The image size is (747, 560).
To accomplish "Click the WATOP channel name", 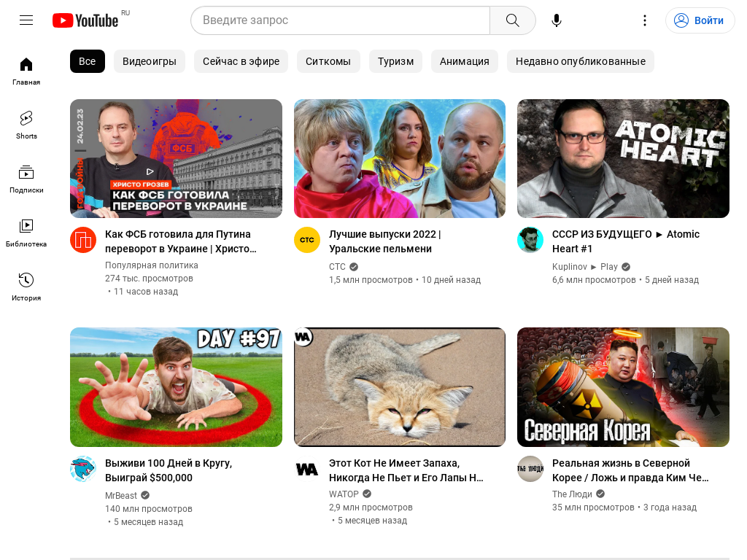I will pos(344,494).
